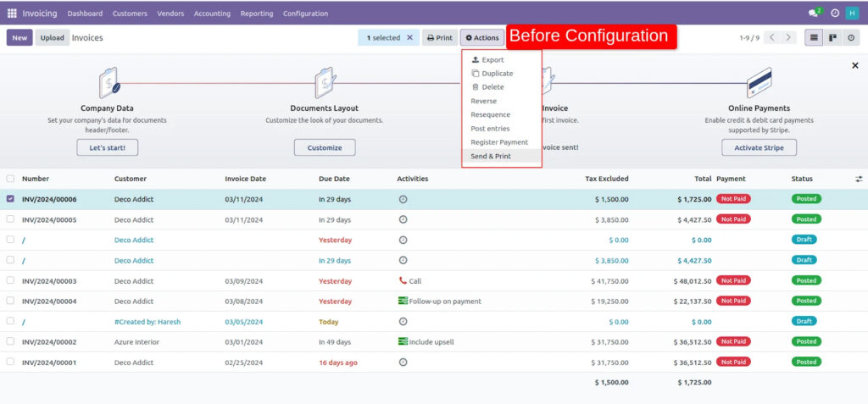Close the onboarding banner with X
This screenshot has width=868, height=404.
pos(854,65)
